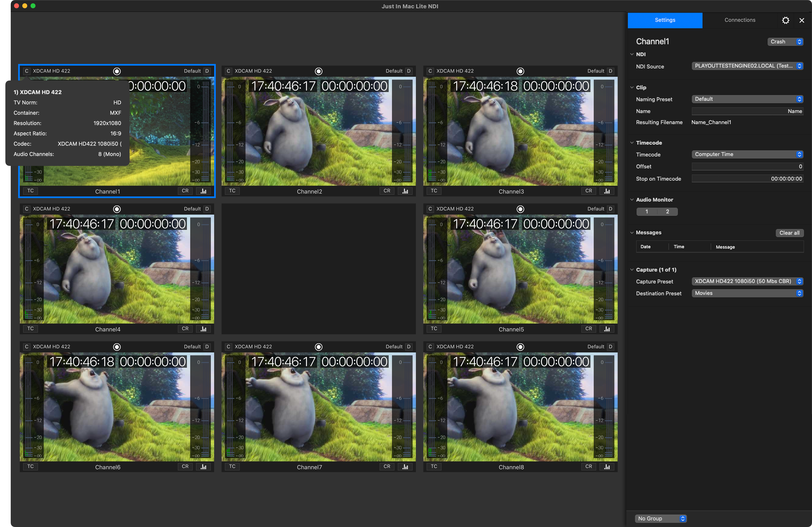
Task: Start recording on Channel8
Action: [520, 347]
